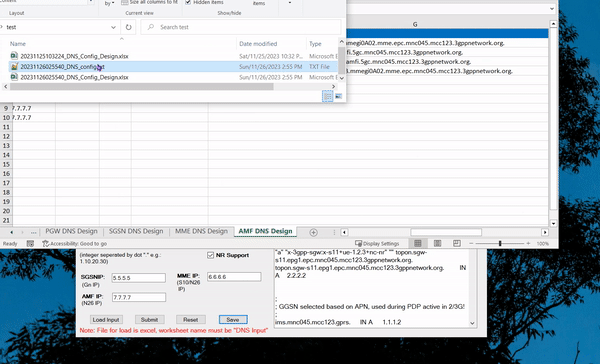This screenshot has height=364, width=600.
Task: Click DNS output text scroll down arrow
Action: [x=472, y=323]
